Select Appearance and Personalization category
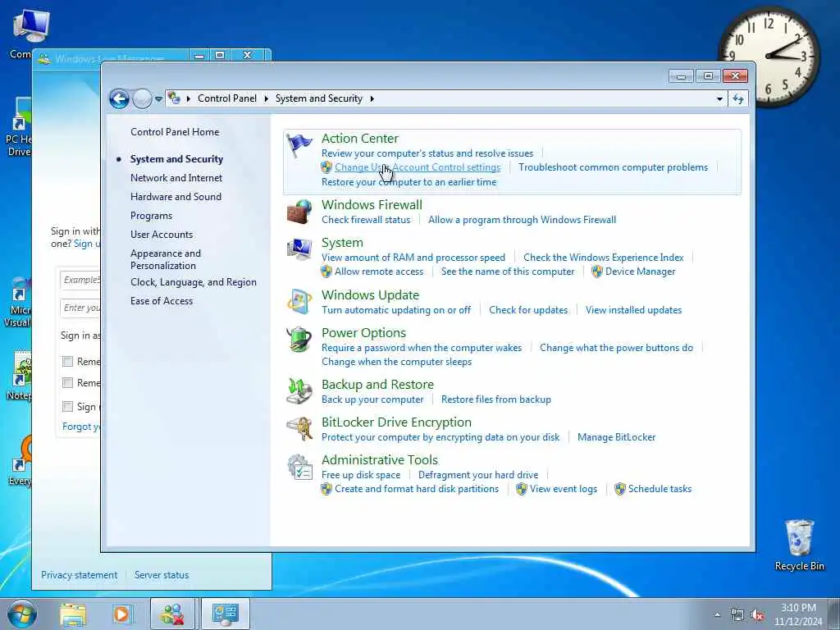 tap(166, 259)
